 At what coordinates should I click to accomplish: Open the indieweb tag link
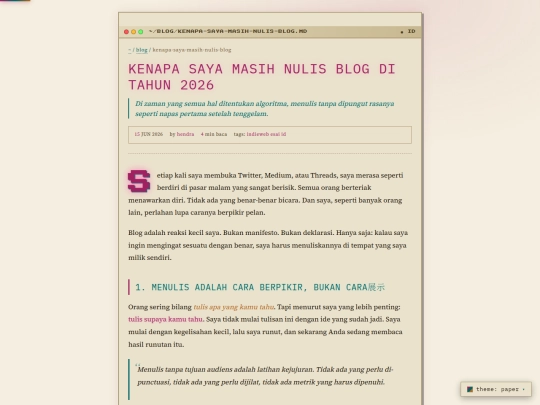(257, 134)
